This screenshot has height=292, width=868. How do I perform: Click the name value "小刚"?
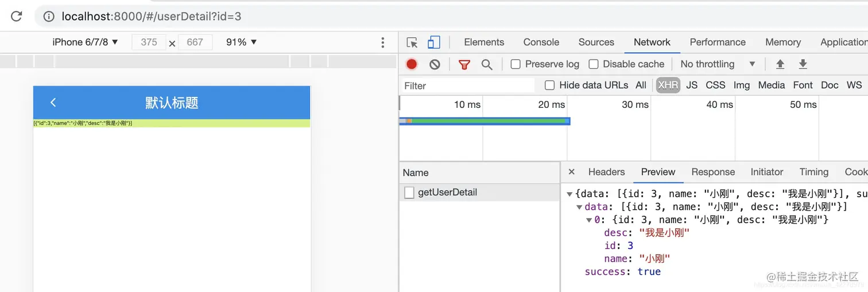click(654, 259)
